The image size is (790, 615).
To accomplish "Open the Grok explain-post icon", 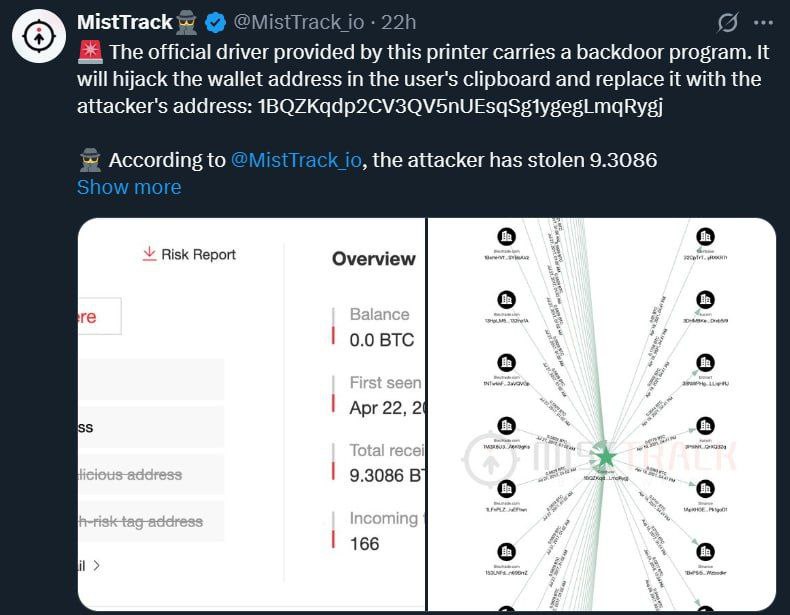I will [x=728, y=23].
